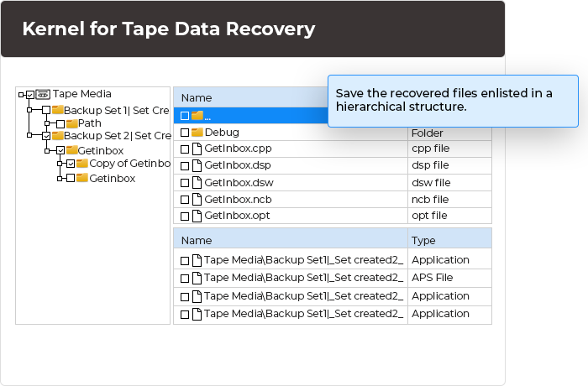Check the highlighted parent folder row checkbox
The height and width of the screenshot is (386, 588).
point(185,116)
